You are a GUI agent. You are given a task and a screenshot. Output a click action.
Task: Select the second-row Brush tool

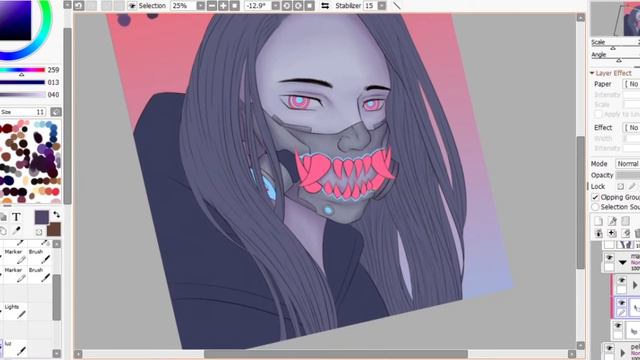coord(40,274)
